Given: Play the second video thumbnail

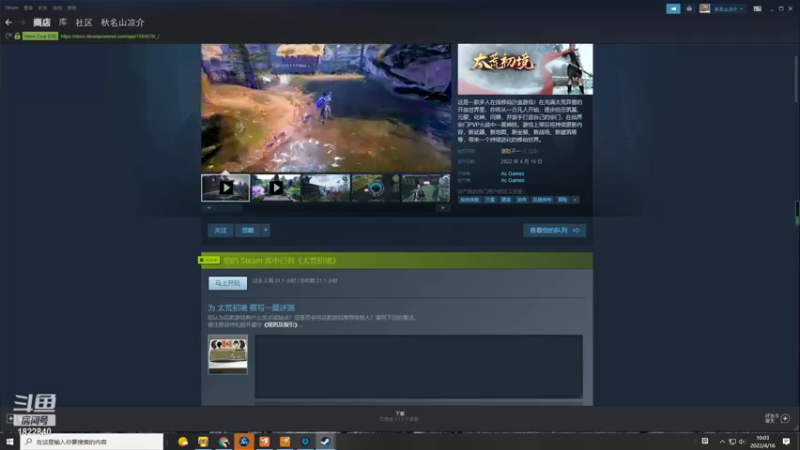Looking at the screenshot, I should [x=276, y=188].
